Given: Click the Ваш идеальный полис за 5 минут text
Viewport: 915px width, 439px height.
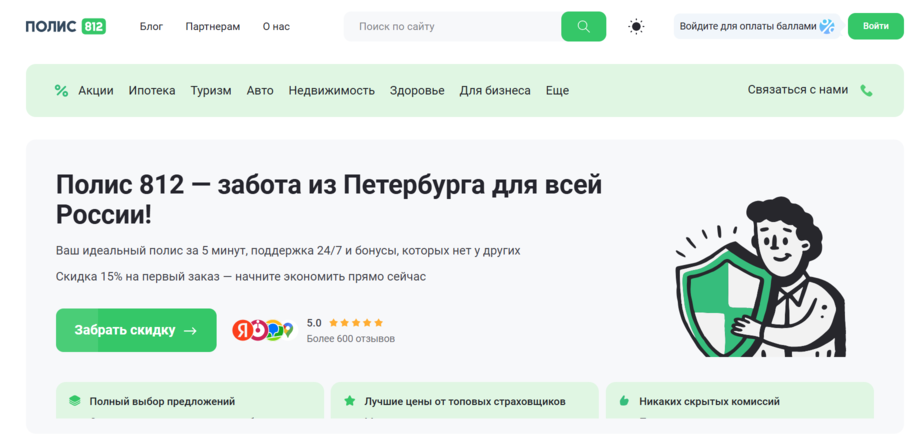Looking at the screenshot, I should click(288, 251).
